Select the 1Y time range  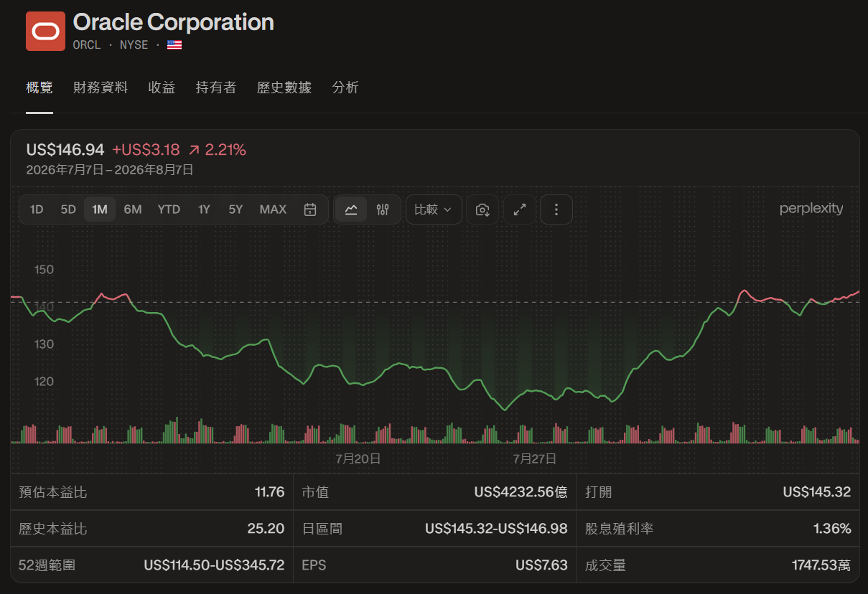tap(204, 209)
